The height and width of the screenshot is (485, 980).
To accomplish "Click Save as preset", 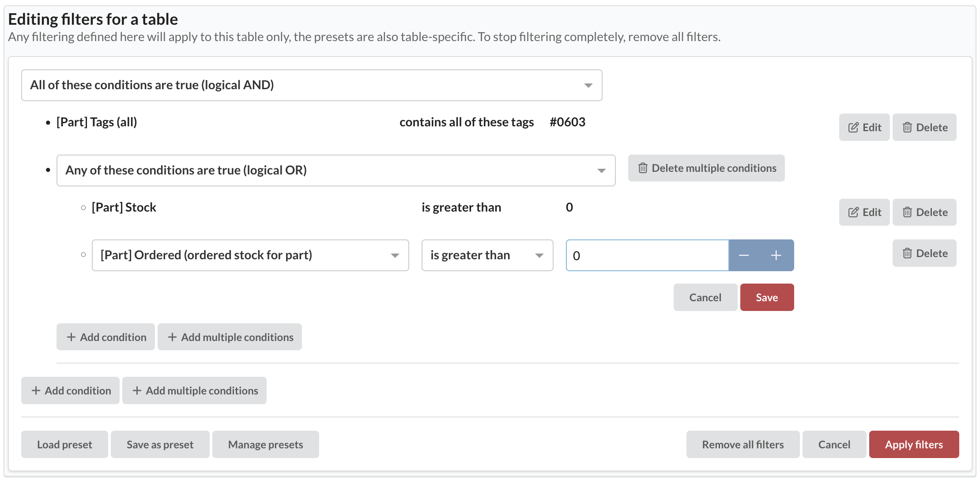I will 160,444.
